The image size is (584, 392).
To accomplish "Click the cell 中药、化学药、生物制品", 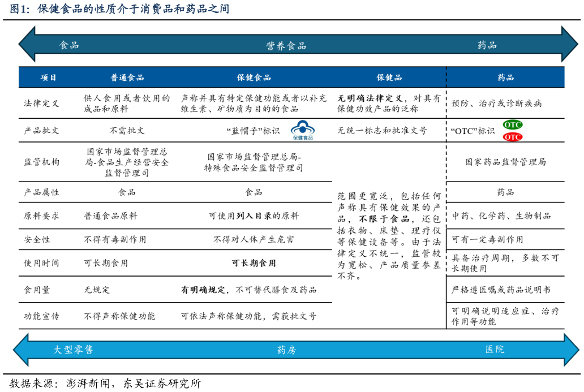I will [501, 216].
